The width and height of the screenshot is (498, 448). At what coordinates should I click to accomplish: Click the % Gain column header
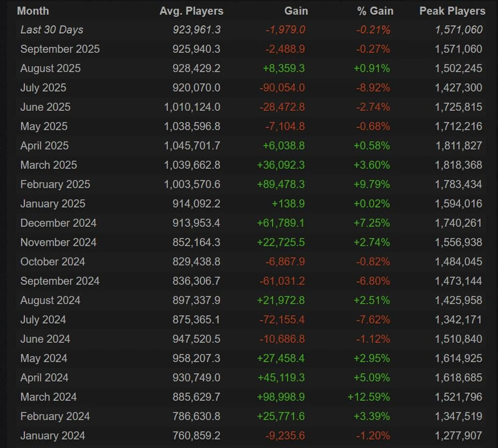(x=375, y=11)
